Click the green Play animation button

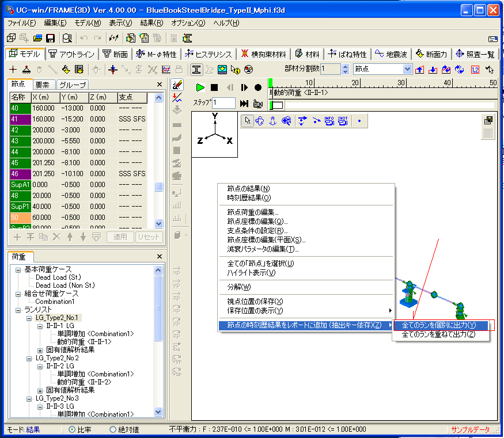[x=200, y=87]
